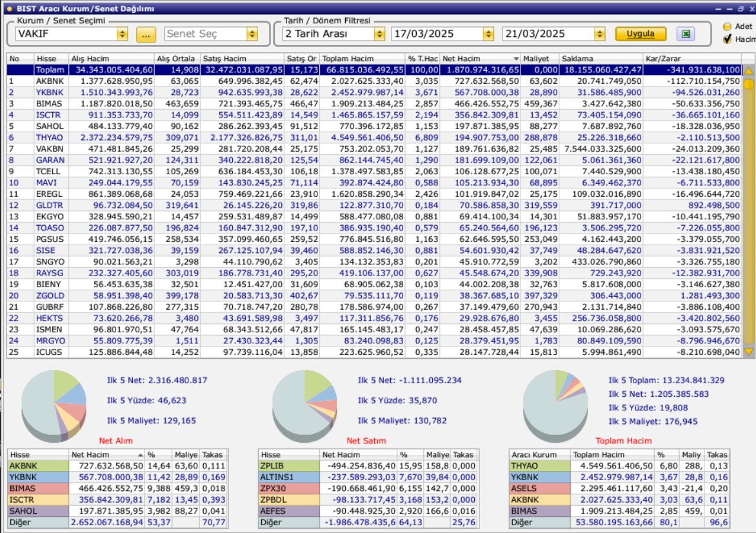This screenshot has height=533, width=756.
Task: Click the Senet Seç input field
Action: (205, 34)
